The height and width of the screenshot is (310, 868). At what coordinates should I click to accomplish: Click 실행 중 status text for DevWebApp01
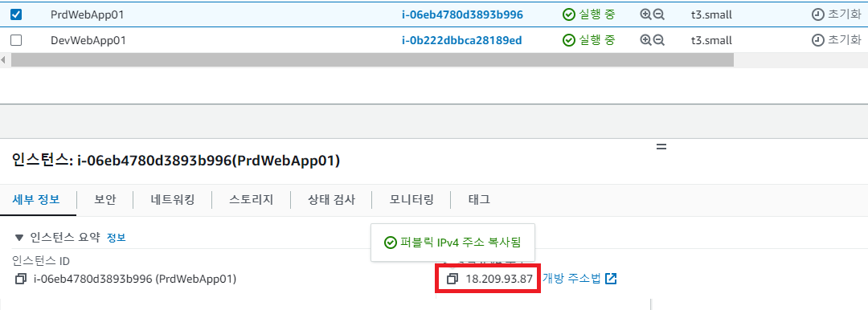(596, 40)
